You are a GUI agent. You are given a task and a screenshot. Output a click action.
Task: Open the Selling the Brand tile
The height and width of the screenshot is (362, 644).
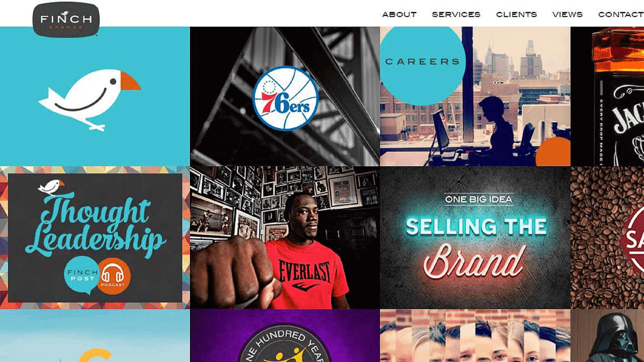[x=475, y=238]
